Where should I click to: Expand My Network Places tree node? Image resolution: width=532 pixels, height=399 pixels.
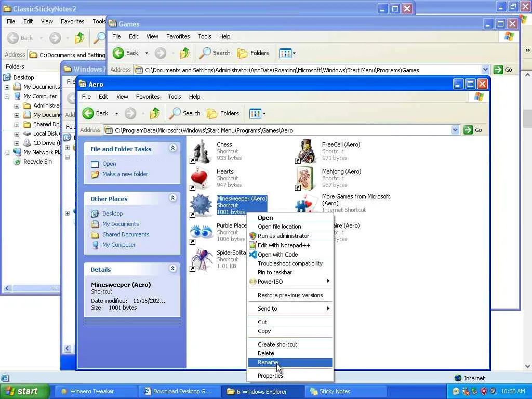click(7, 153)
